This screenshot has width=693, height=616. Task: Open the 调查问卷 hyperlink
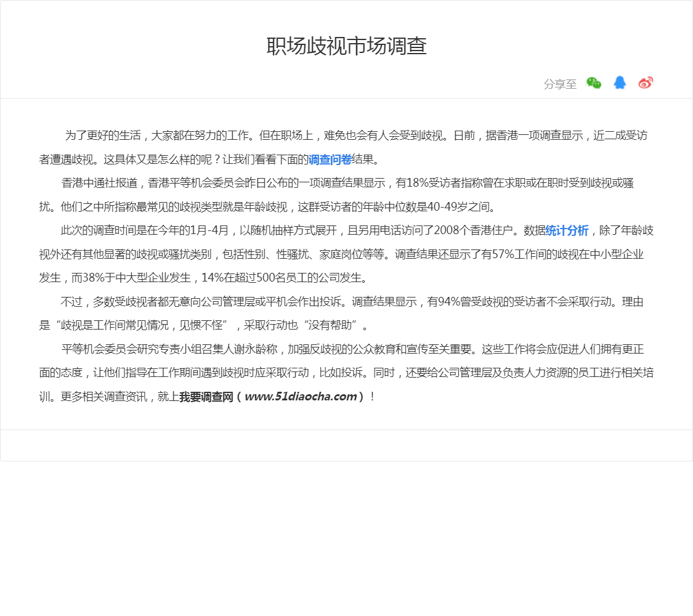pos(330,160)
